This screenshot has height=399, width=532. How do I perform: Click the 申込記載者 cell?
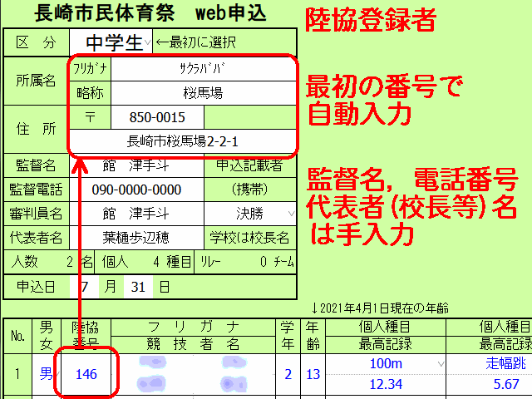coord(250,165)
